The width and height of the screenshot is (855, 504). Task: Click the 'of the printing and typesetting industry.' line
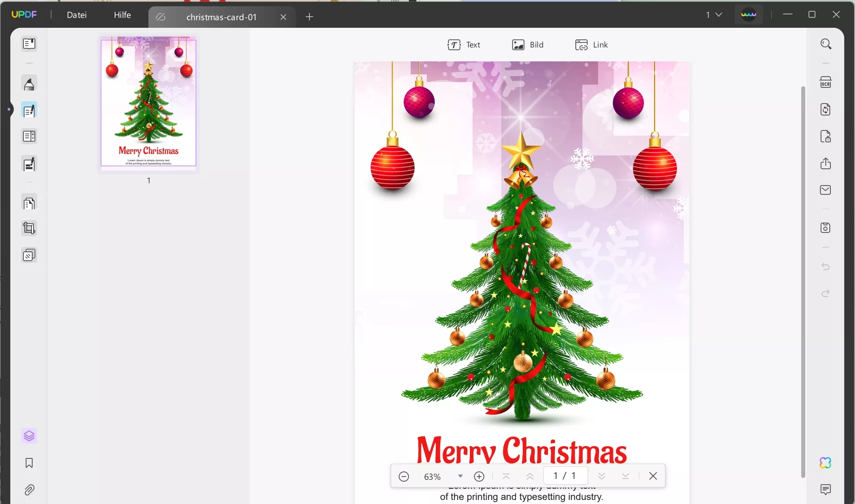pos(521,497)
